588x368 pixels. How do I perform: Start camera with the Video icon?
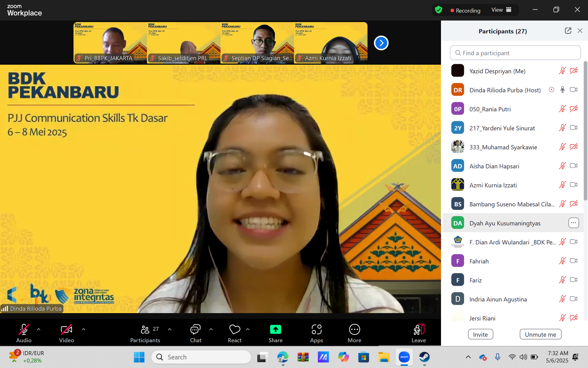66,330
